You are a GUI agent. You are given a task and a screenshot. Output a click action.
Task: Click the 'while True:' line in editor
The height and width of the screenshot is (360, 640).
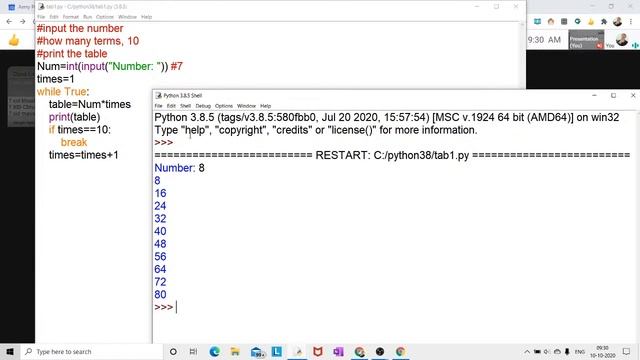pos(63,91)
